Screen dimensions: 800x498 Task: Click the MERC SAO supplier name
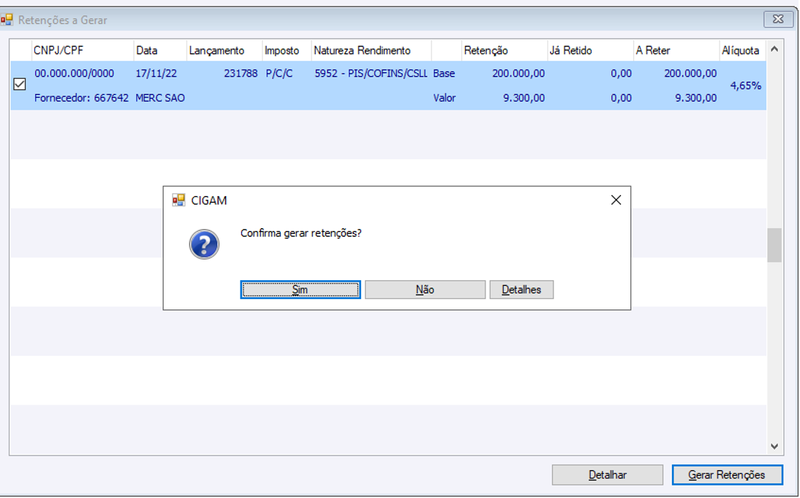(x=160, y=98)
